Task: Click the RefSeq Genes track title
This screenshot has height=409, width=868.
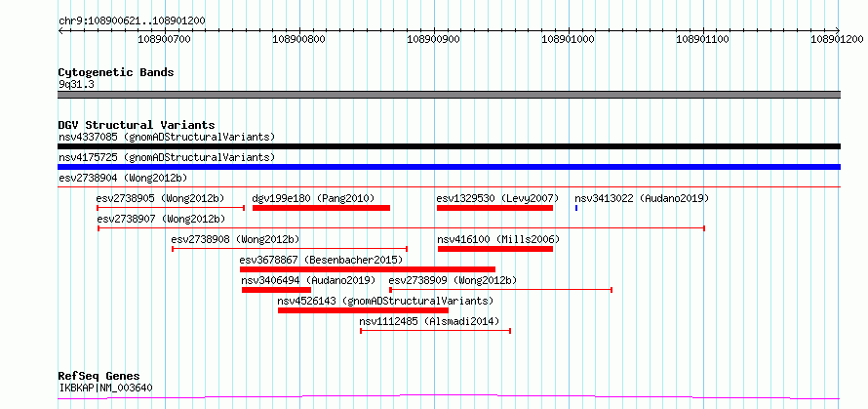Action: click(99, 377)
